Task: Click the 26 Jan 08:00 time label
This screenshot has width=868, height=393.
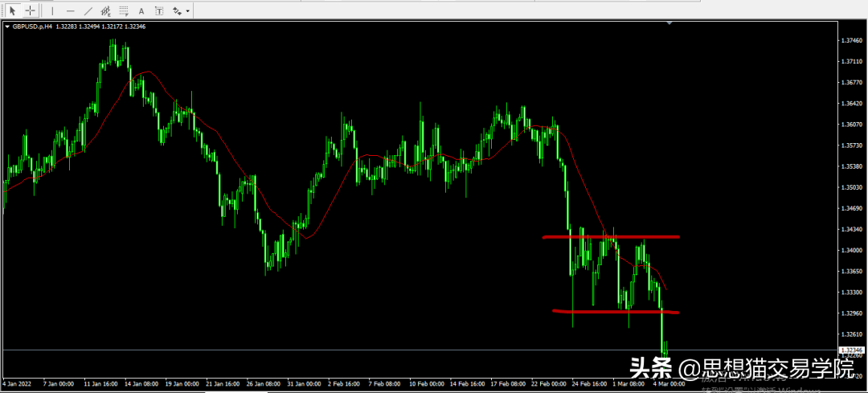Action: (264, 383)
